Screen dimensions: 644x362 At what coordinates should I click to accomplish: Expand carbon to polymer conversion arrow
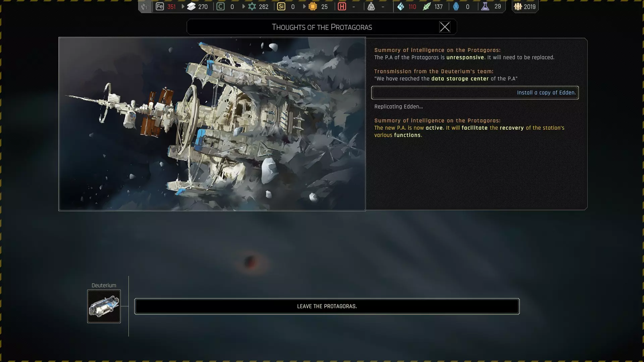[244, 6]
